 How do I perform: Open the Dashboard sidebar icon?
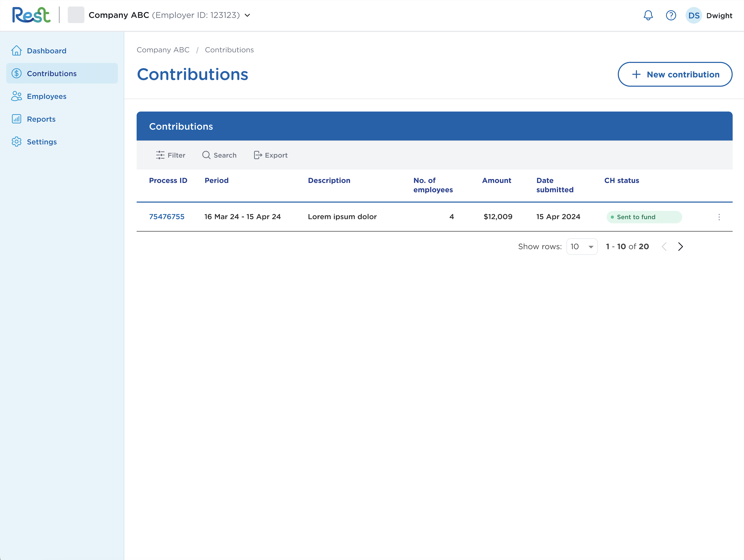tap(17, 50)
